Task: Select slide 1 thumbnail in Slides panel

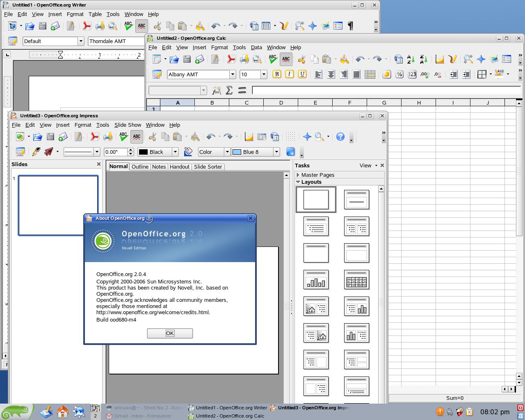Action: [x=58, y=205]
